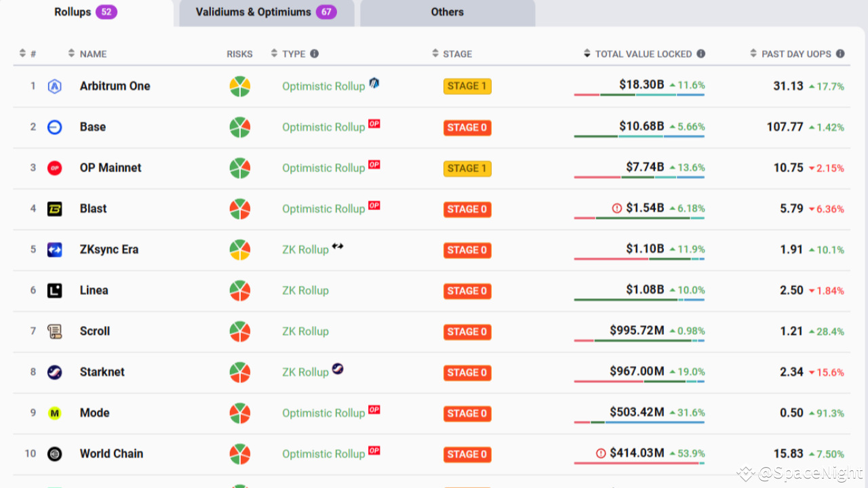Viewport: 868px width, 488px height.
Task: Open the Starknet project logo
Action: 54,372
